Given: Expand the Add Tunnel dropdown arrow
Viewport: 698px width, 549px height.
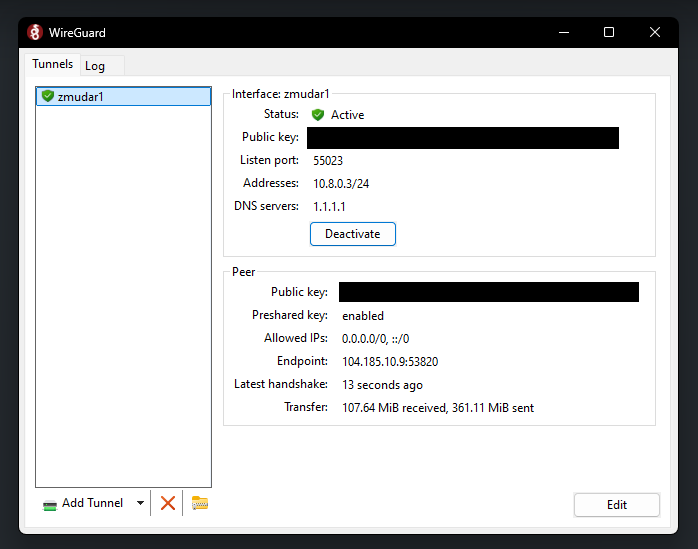Looking at the screenshot, I should [x=140, y=503].
